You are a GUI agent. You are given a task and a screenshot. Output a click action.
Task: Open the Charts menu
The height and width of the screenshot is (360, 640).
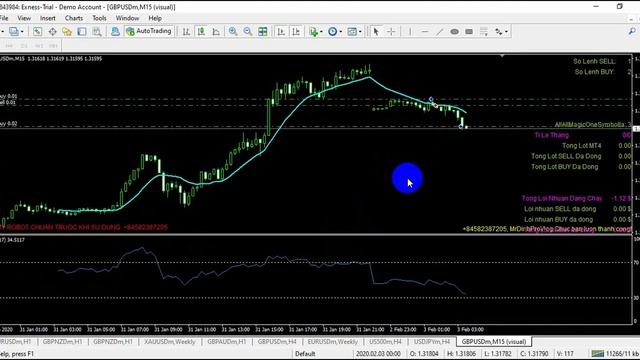point(74,18)
